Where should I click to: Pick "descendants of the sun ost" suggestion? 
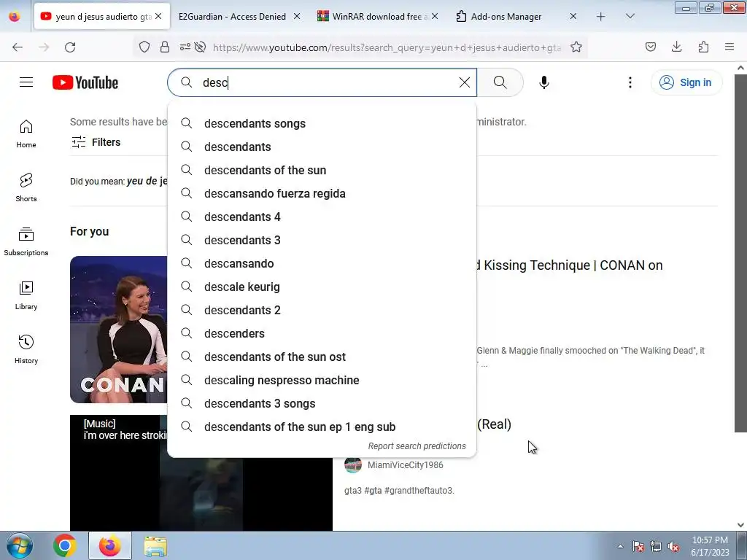322,357
